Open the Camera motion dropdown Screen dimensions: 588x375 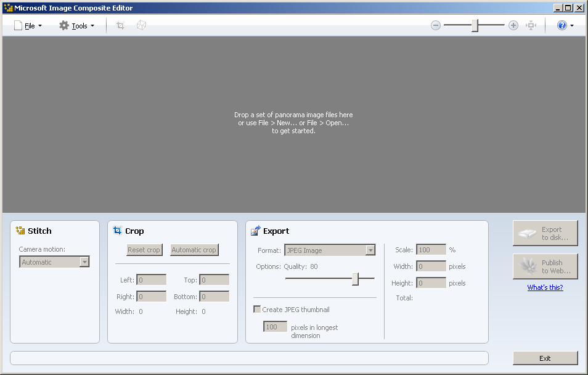pos(54,262)
